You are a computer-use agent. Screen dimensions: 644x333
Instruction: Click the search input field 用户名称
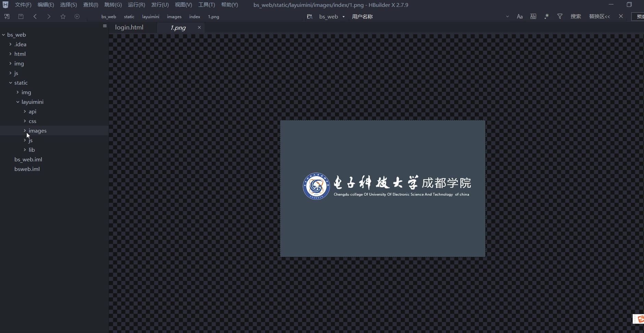click(426, 16)
